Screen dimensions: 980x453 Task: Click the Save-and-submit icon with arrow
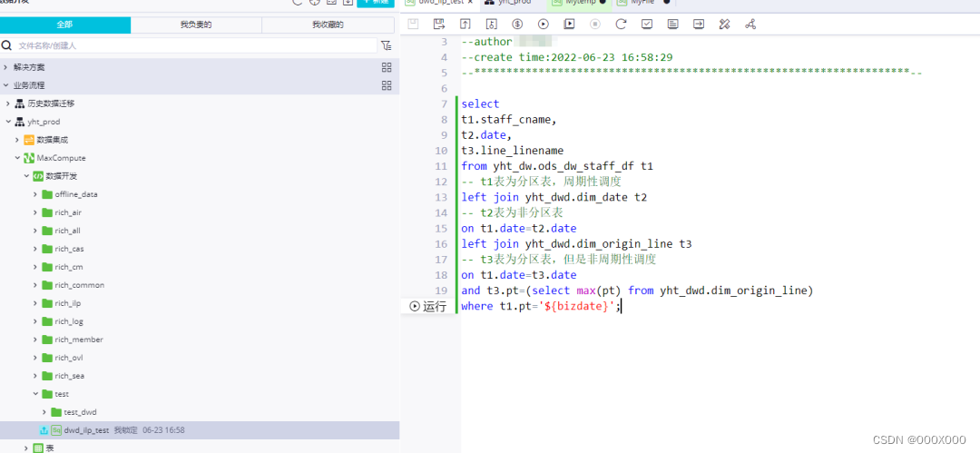tap(439, 25)
